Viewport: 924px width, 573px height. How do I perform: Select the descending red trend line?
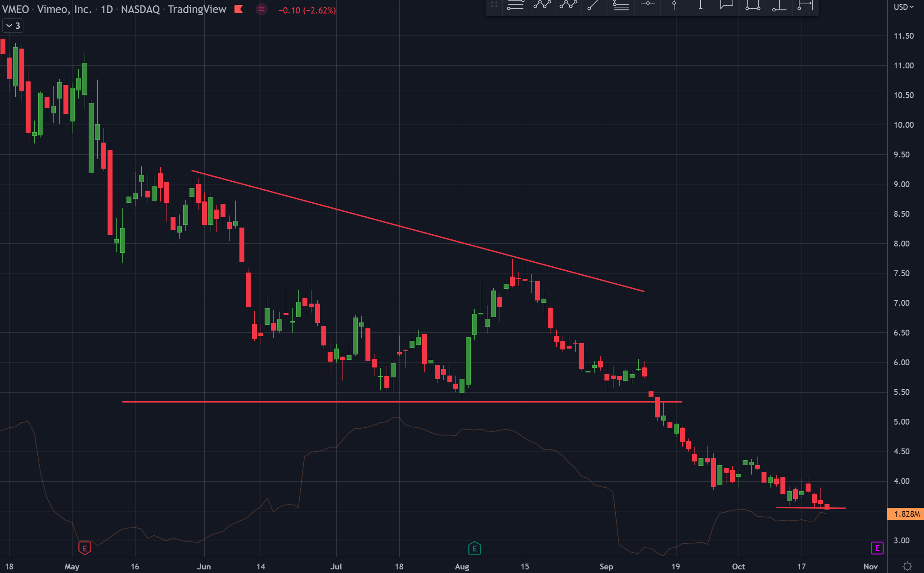418,231
